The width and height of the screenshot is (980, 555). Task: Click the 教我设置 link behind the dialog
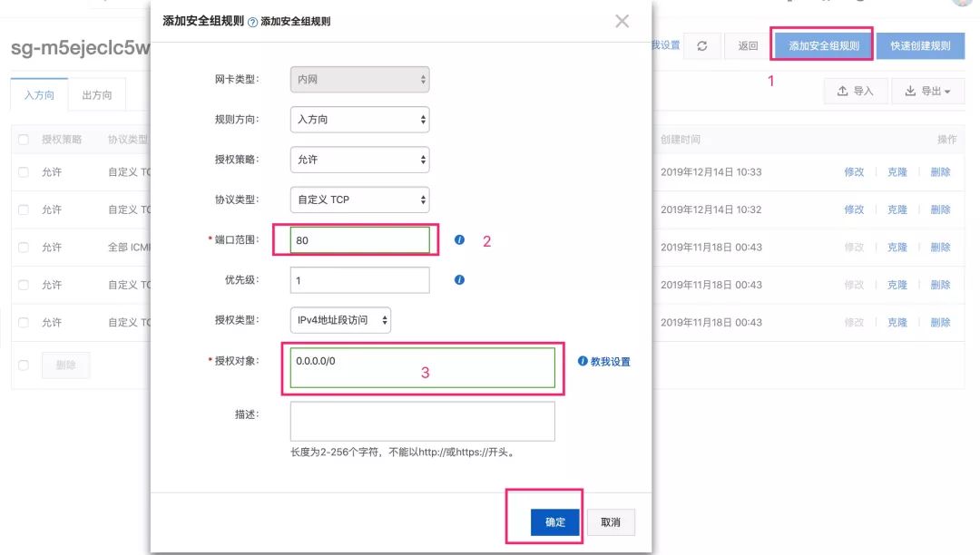click(x=666, y=45)
